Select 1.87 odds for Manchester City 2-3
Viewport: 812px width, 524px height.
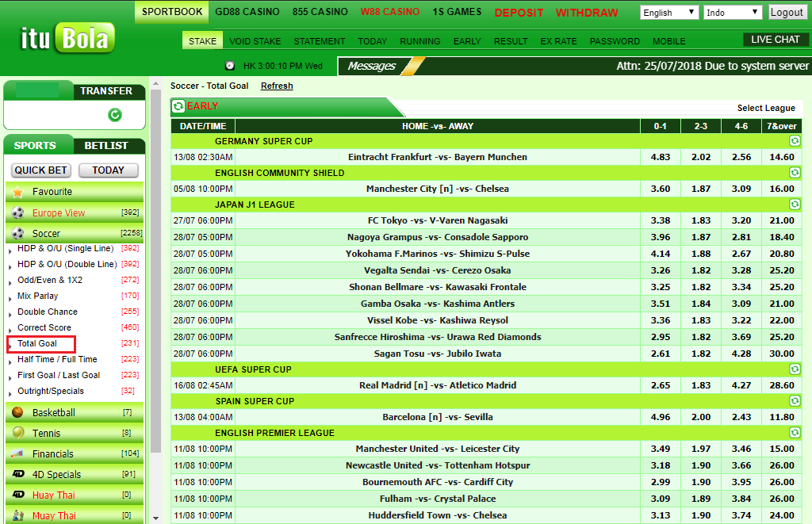(701, 189)
